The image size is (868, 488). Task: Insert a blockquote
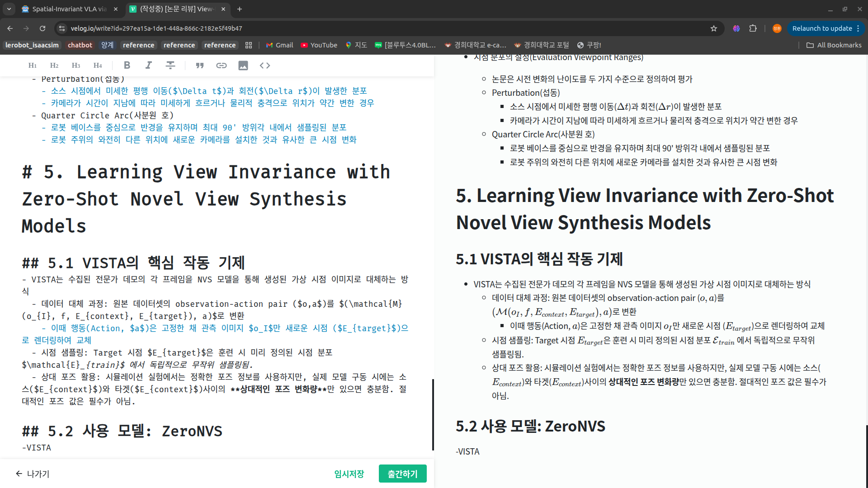click(199, 66)
